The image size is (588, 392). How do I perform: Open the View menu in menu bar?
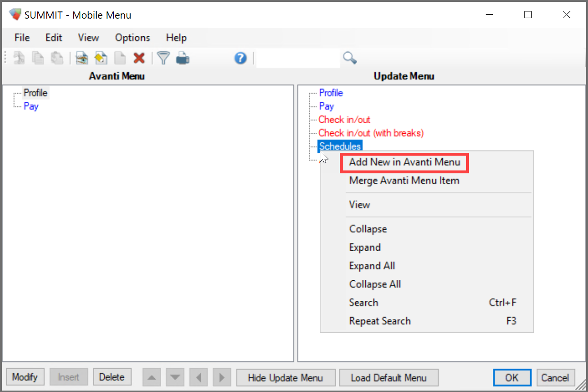coord(88,38)
